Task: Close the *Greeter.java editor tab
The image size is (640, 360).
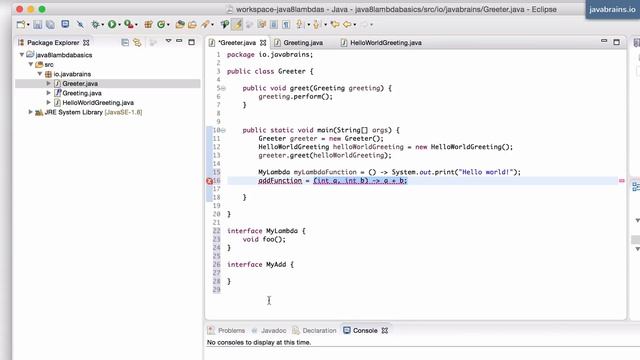Action: 263,42
